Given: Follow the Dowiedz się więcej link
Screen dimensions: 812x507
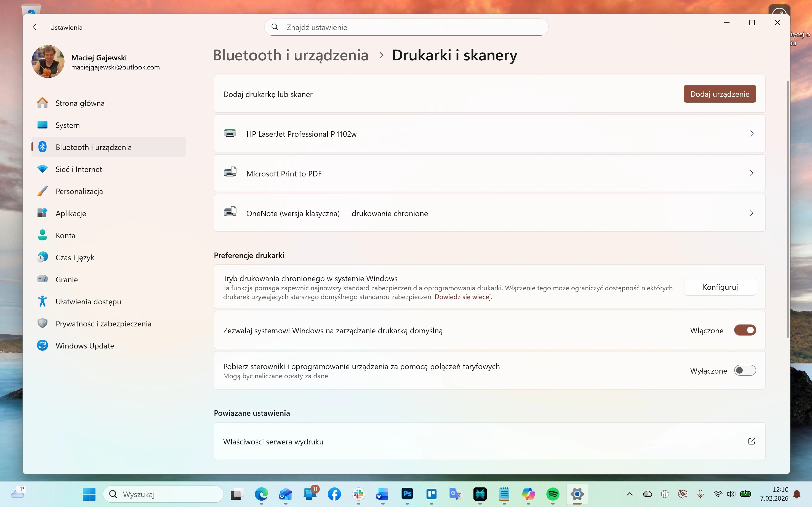Looking at the screenshot, I should [463, 297].
